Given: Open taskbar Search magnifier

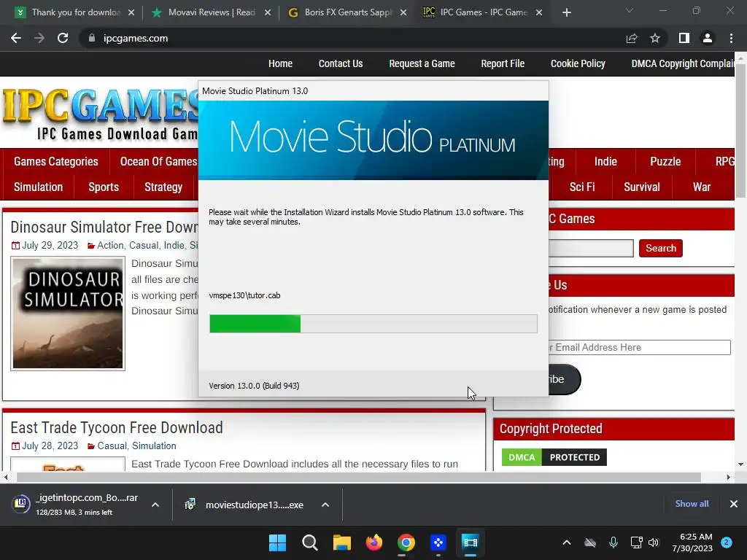Looking at the screenshot, I should (309, 542).
